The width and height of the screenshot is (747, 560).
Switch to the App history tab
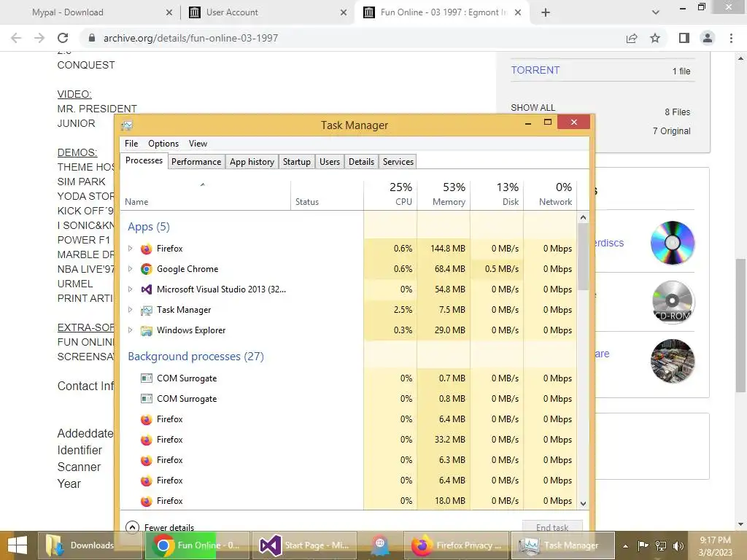(x=252, y=162)
